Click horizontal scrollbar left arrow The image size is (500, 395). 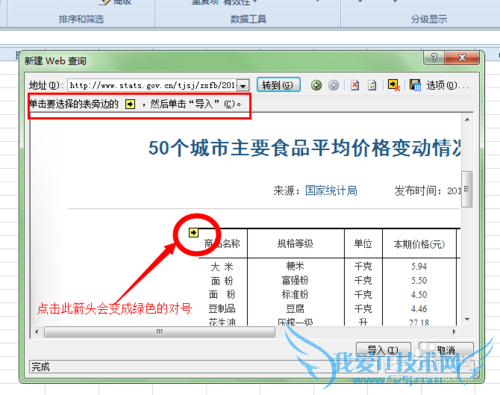coord(37,332)
